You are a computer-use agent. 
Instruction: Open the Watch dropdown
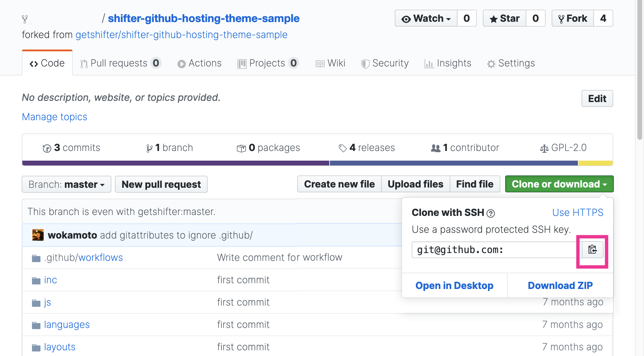pos(426,18)
